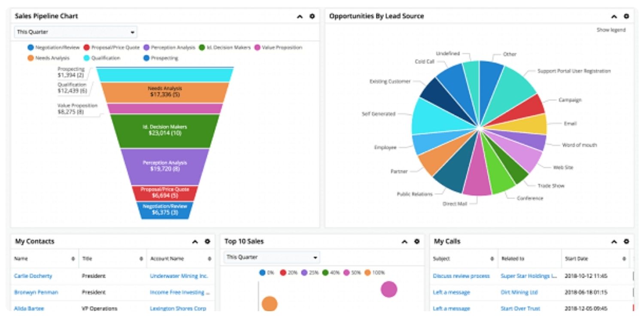Toggle Needs Analysis legend item
The height and width of the screenshot is (318, 644).
[x=48, y=58]
